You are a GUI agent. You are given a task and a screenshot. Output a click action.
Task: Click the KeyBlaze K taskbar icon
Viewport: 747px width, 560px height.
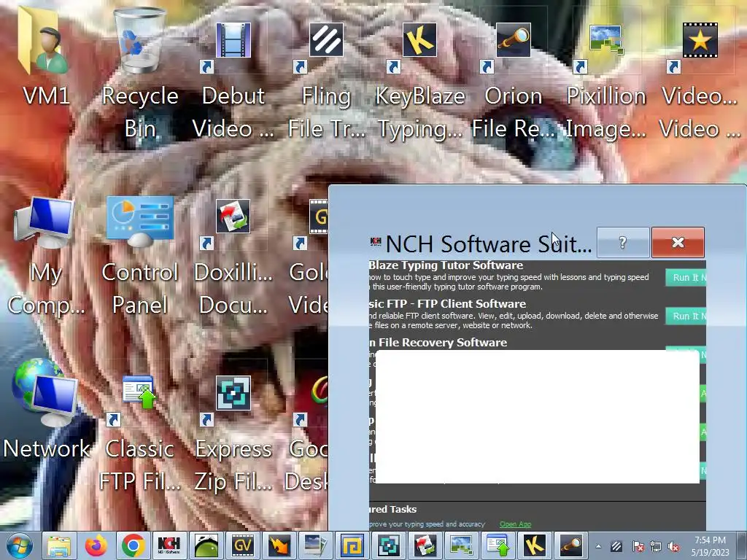(535, 545)
